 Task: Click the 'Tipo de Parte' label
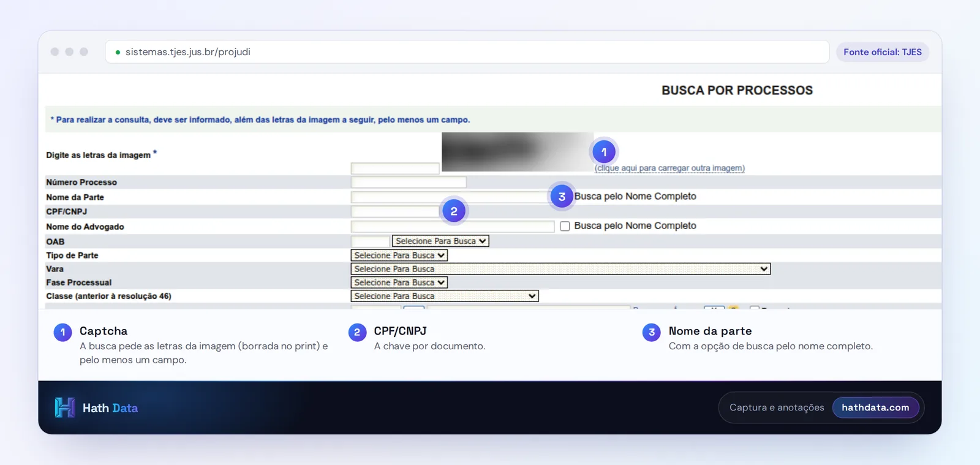pos(72,255)
